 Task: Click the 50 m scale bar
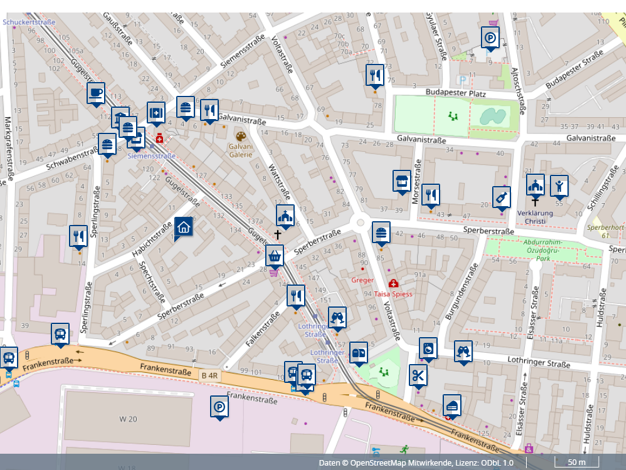pos(576,462)
